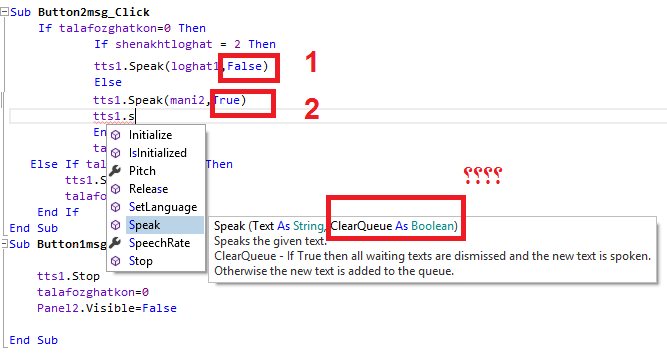
Task: Click the talafozghatkon=0 line under tts1.Stop
Action: coord(93,292)
